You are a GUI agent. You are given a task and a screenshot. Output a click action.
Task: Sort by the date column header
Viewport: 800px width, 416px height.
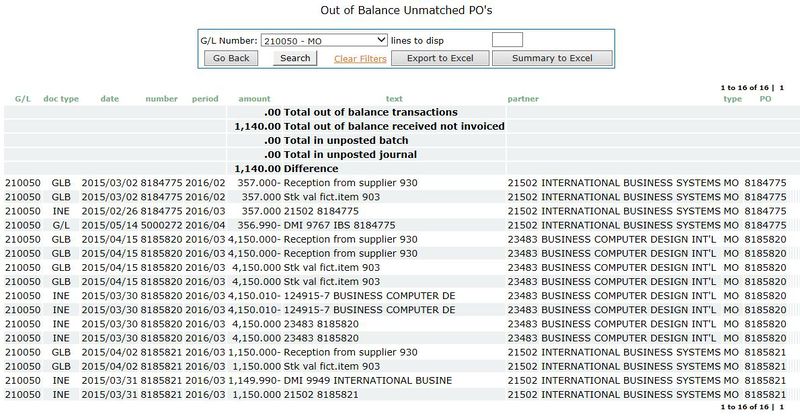click(110, 99)
